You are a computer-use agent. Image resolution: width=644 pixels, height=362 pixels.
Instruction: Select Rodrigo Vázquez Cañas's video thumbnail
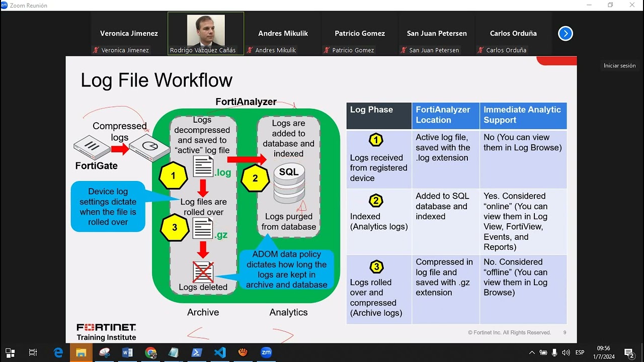(206, 34)
